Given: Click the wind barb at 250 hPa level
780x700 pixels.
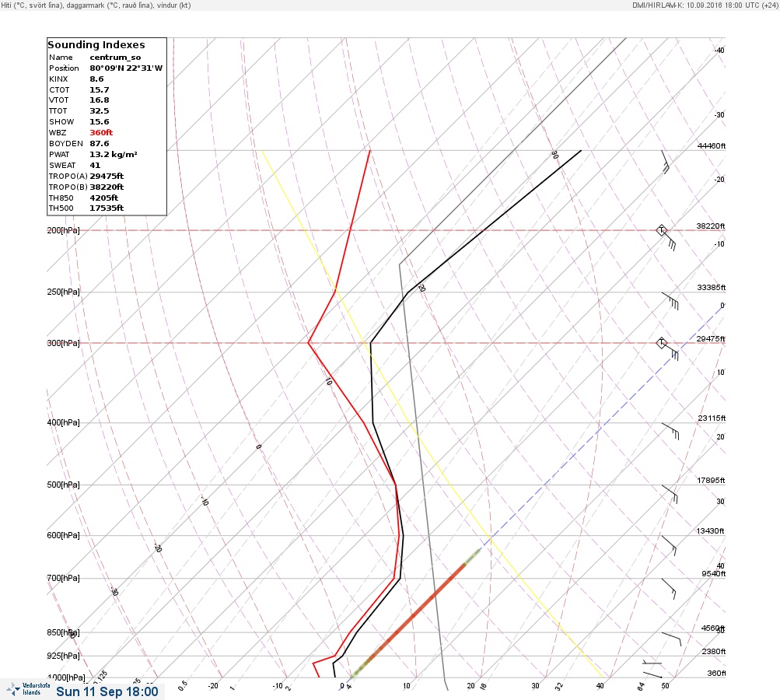Looking at the screenshot, I should (670, 301).
